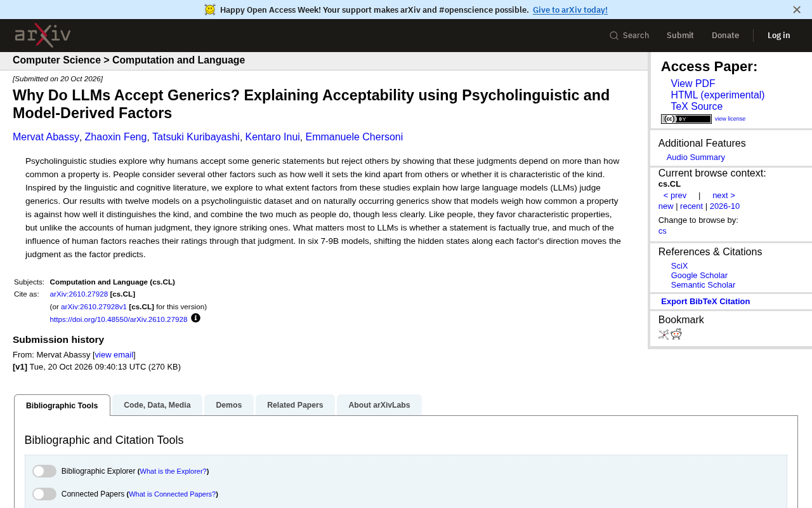Screen dimensions: 812x508
Task: Bookmark paper with BibSonomy icon
Action: click(x=664, y=335)
